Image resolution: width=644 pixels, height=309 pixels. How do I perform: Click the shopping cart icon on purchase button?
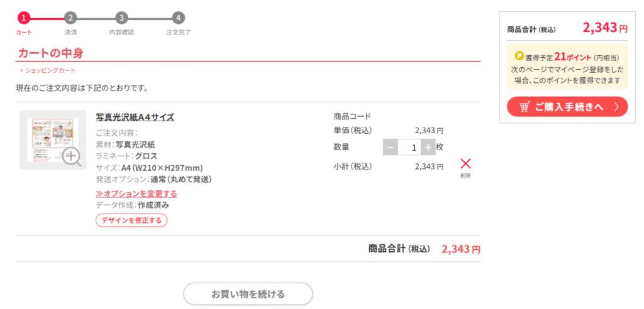point(525,107)
